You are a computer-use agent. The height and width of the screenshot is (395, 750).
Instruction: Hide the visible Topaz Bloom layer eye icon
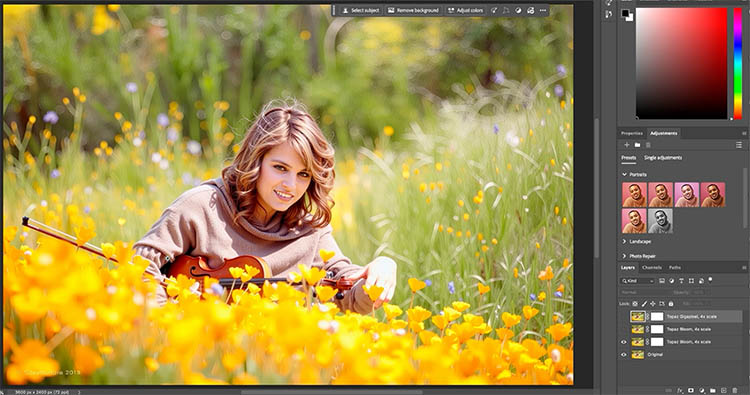(624, 342)
